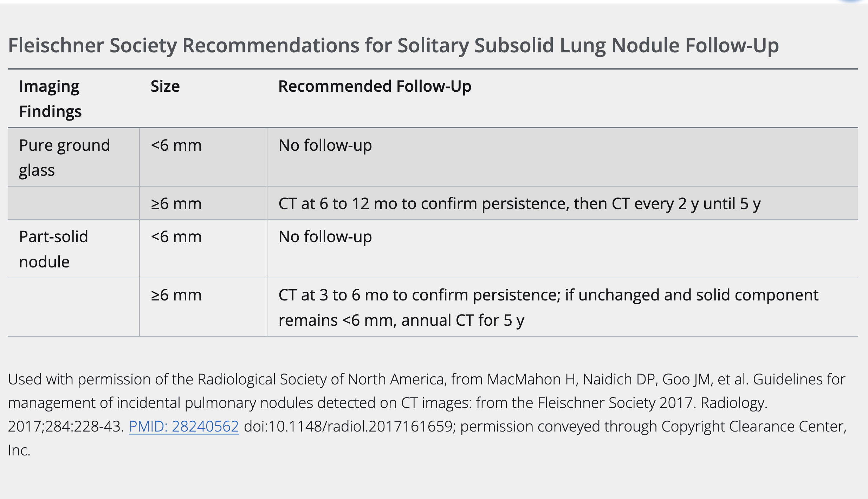
Task: Select the <6 mm cell beside Pure ground glass
Action: tap(176, 145)
